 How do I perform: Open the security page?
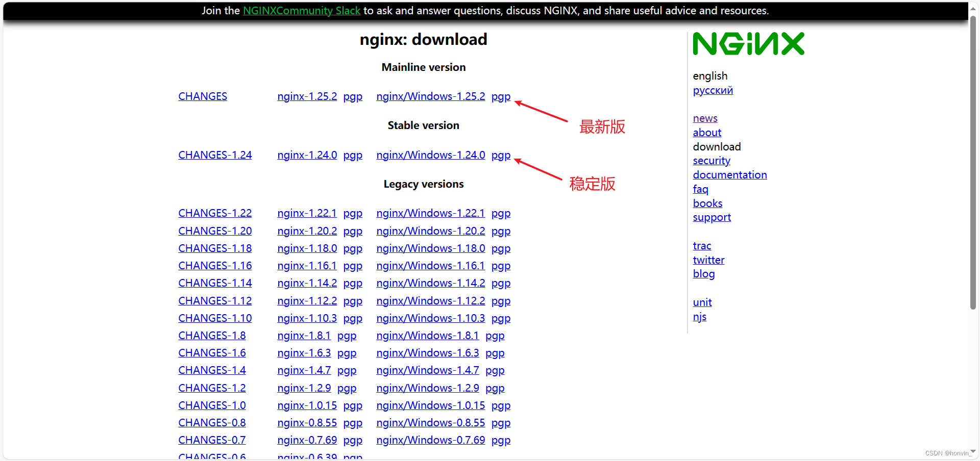point(712,161)
